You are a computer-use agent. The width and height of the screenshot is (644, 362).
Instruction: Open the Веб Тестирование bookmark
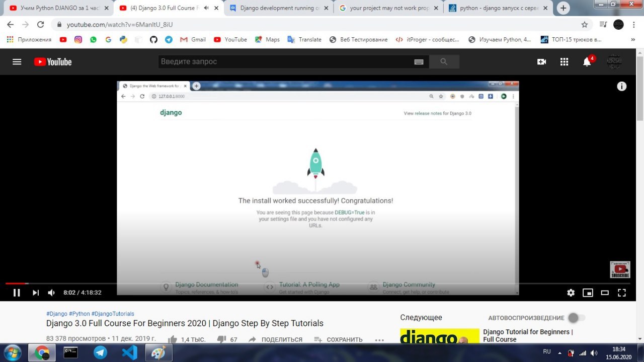[x=358, y=39]
